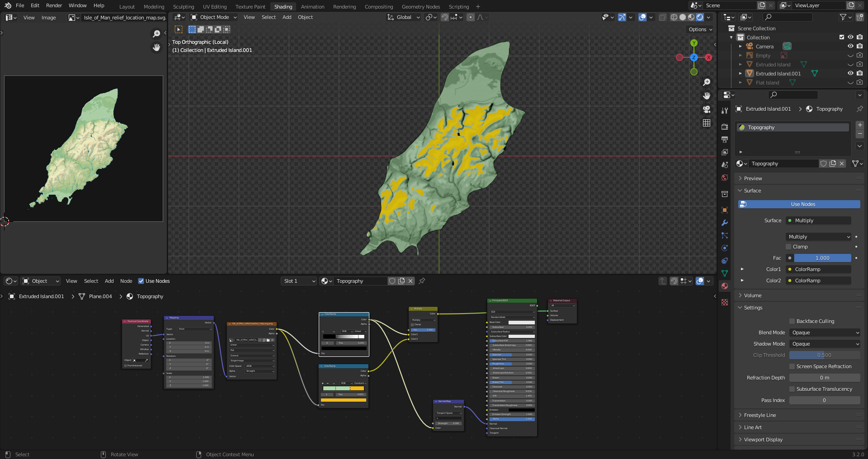Open the Multiply blend type dropdown
868x459 pixels.
(819, 237)
